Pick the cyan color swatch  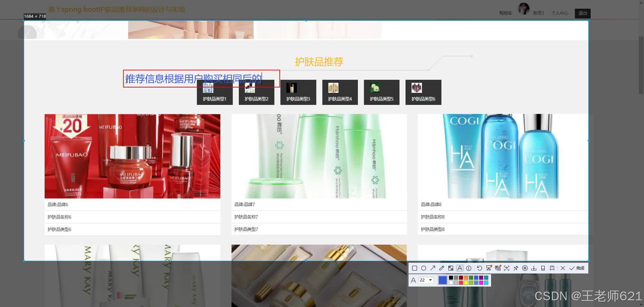pyautogui.click(x=486, y=283)
